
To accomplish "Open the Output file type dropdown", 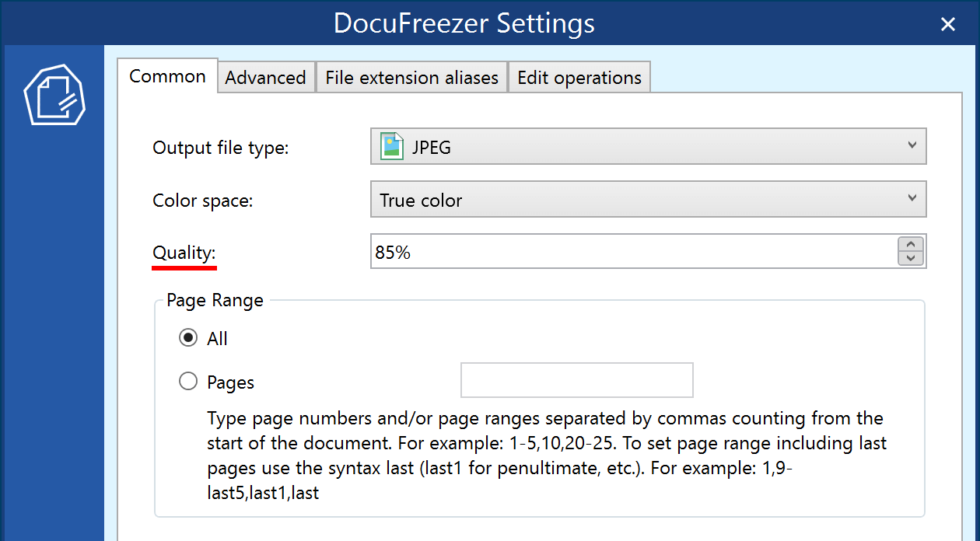I will (x=648, y=145).
